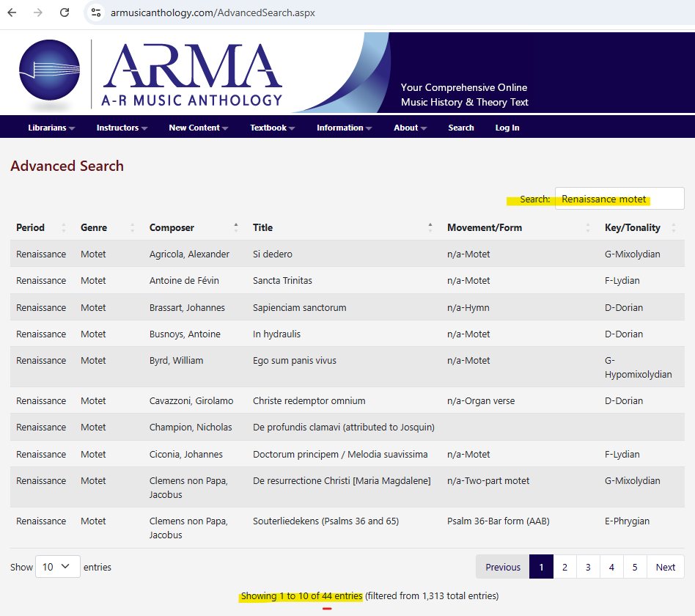Click 'n/a-Two-part motet' form cell
The image size is (695, 616).
coord(488,481)
